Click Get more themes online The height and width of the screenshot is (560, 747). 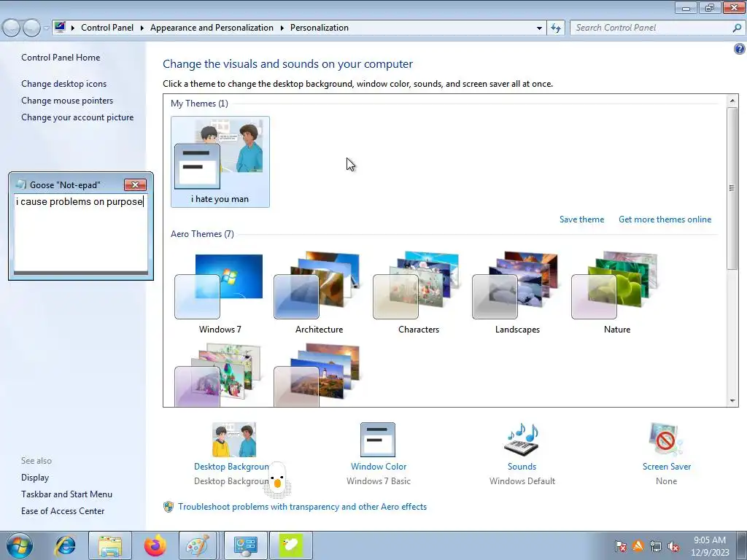665,219
